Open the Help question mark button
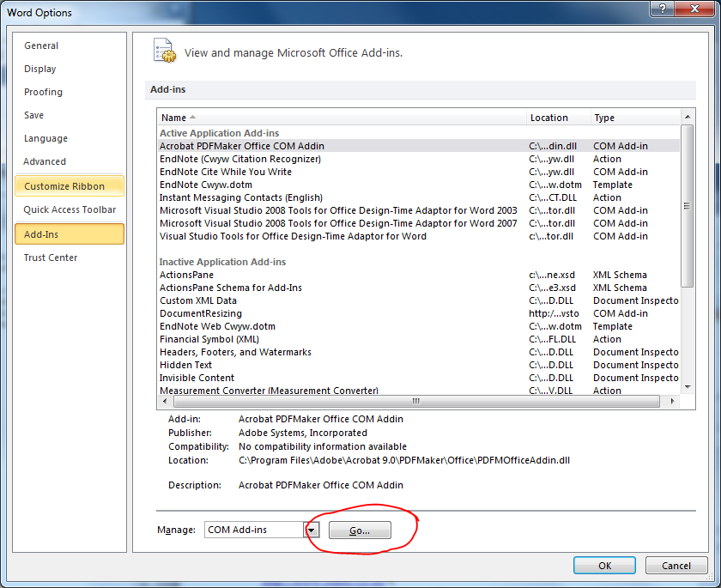The height and width of the screenshot is (588, 721). click(x=662, y=9)
